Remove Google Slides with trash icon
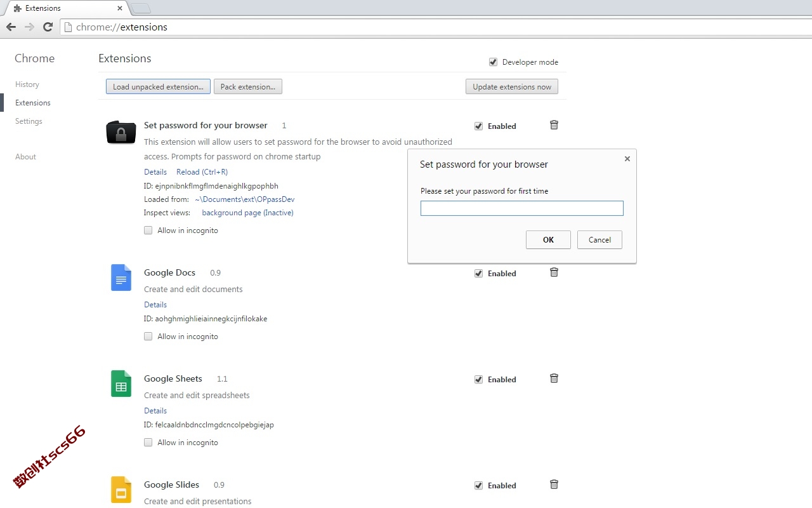The width and height of the screenshot is (812, 508). pyautogui.click(x=554, y=485)
